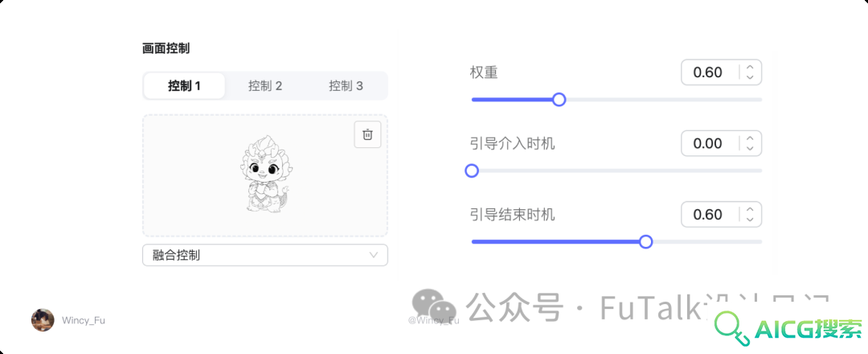868x354 pixels.
Task: Decrease 权重 value with down arrow
Action: click(x=750, y=77)
